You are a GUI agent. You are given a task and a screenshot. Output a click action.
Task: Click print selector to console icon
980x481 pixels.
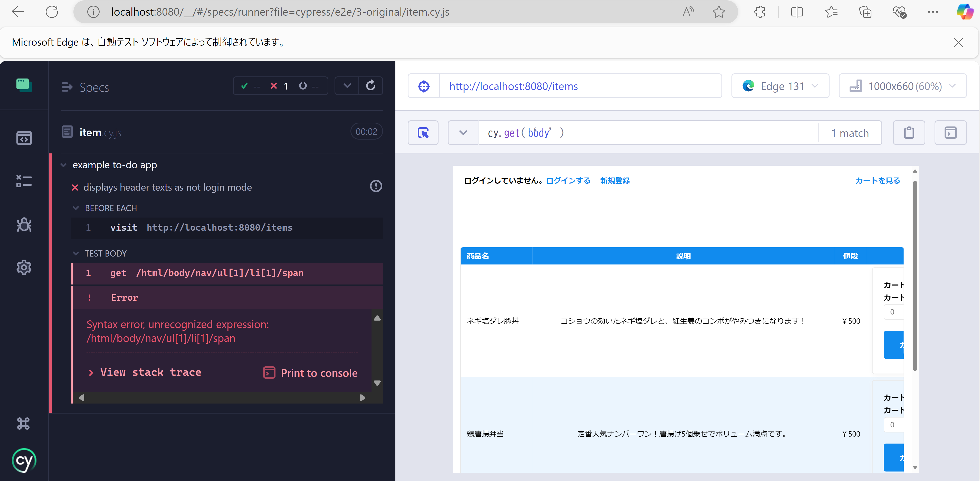[x=950, y=133]
